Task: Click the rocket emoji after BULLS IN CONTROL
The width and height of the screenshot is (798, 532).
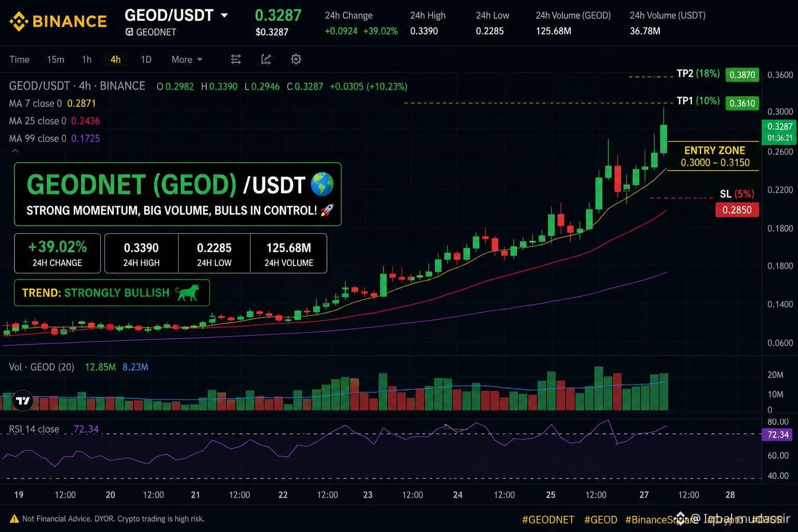Action: tap(327, 210)
